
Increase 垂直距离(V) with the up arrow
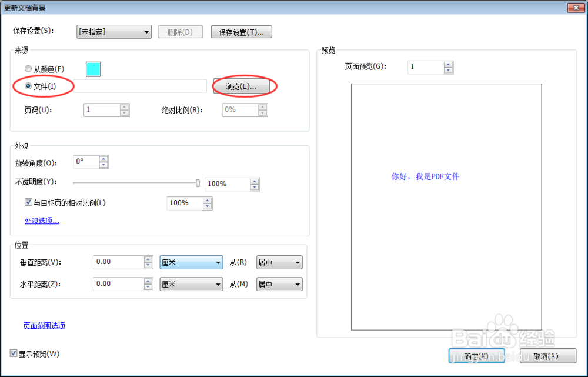(148, 259)
